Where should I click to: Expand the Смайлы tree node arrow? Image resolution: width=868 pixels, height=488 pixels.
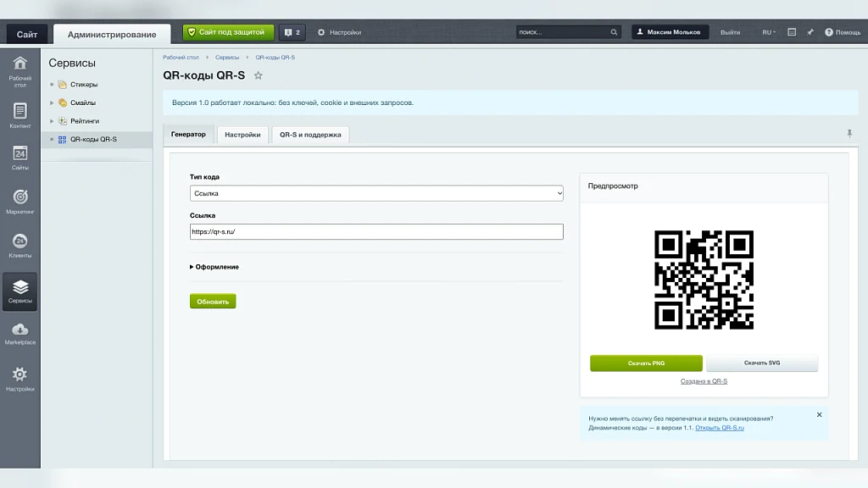click(x=52, y=103)
